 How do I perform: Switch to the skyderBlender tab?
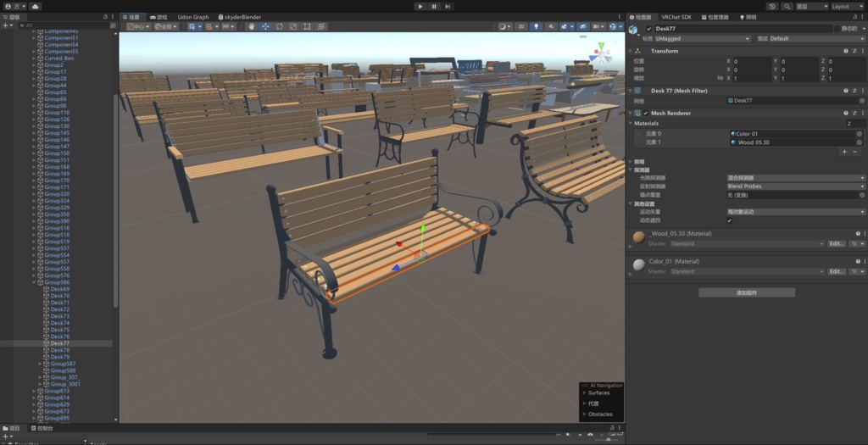(239, 17)
